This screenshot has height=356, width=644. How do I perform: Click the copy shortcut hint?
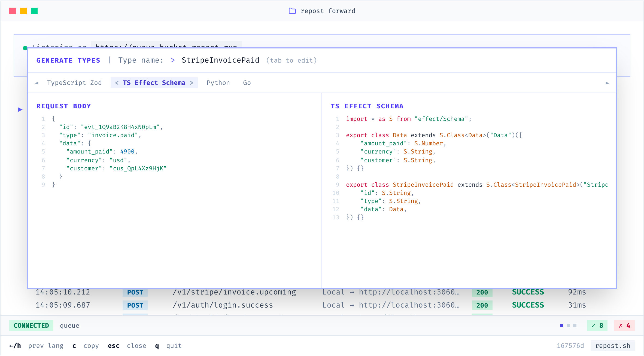point(86,346)
